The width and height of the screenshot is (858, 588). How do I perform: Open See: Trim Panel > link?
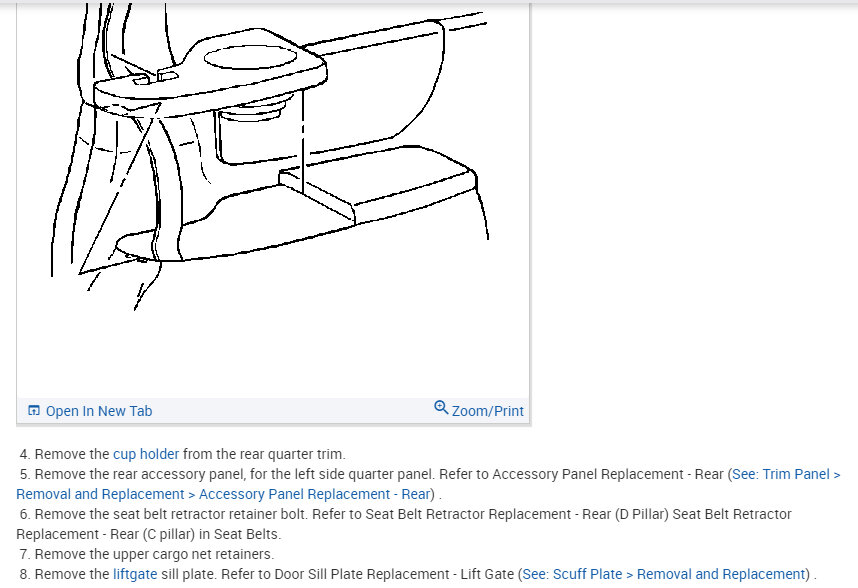[x=786, y=474]
